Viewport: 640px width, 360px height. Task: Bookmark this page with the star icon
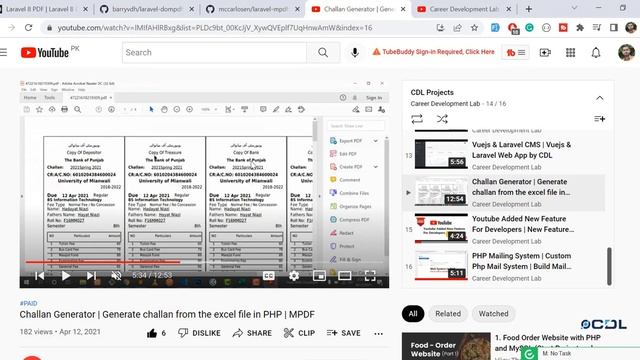coord(474,28)
